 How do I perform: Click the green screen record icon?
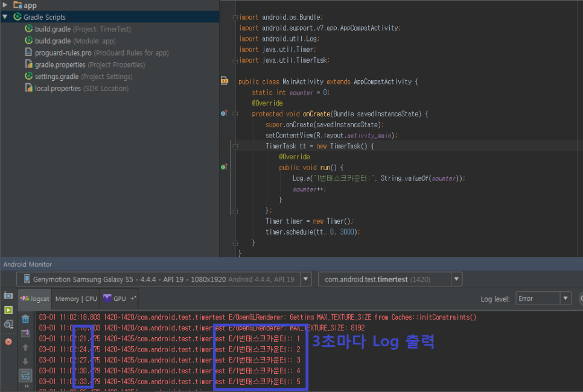point(8,310)
